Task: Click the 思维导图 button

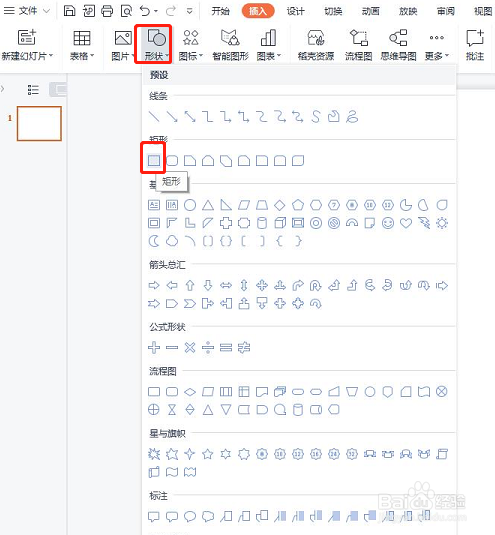Action: [x=398, y=45]
